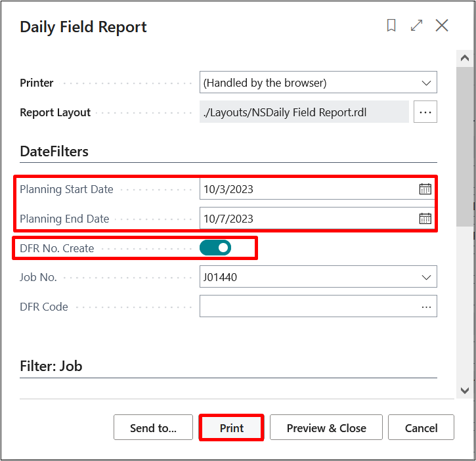Open calendar picker for Planning End Date
Screen dimensions: 476x461
tap(425, 219)
